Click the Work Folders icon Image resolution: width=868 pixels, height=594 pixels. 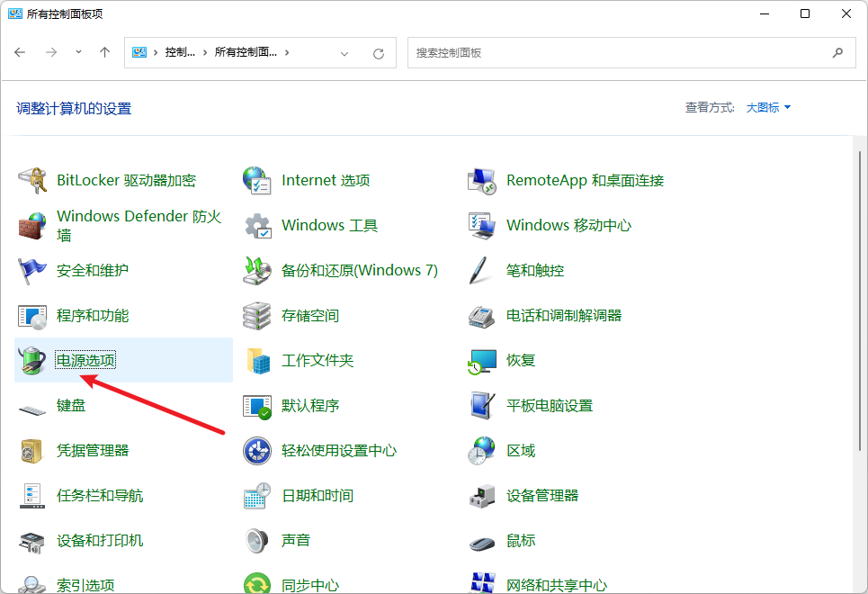pyautogui.click(x=257, y=361)
